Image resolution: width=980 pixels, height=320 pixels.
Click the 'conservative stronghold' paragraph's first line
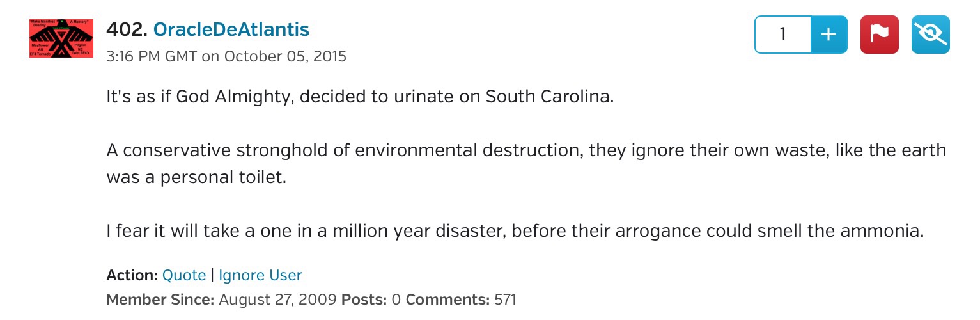point(525,150)
